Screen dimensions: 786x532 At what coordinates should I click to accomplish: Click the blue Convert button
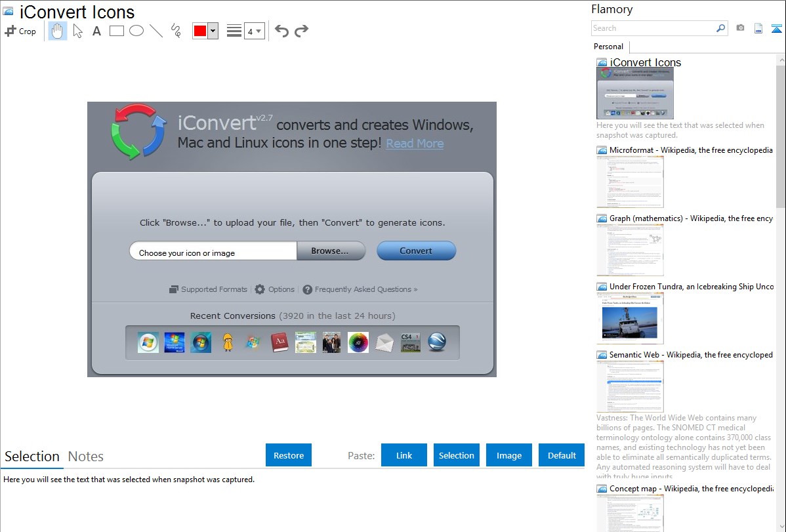click(416, 251)
